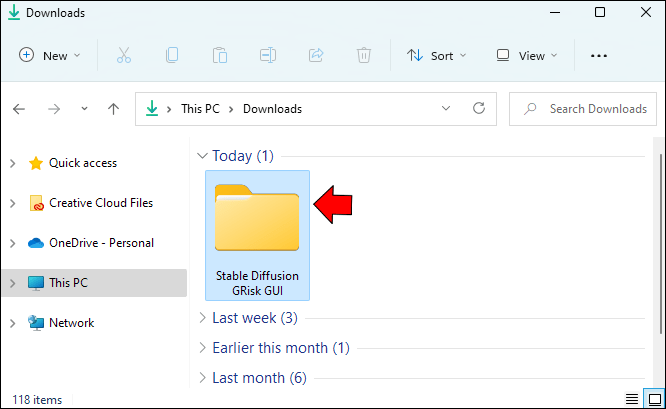Viewport: 666px width, 409px height.
Task: Collapse the Today group
Action: pos(202,156)
